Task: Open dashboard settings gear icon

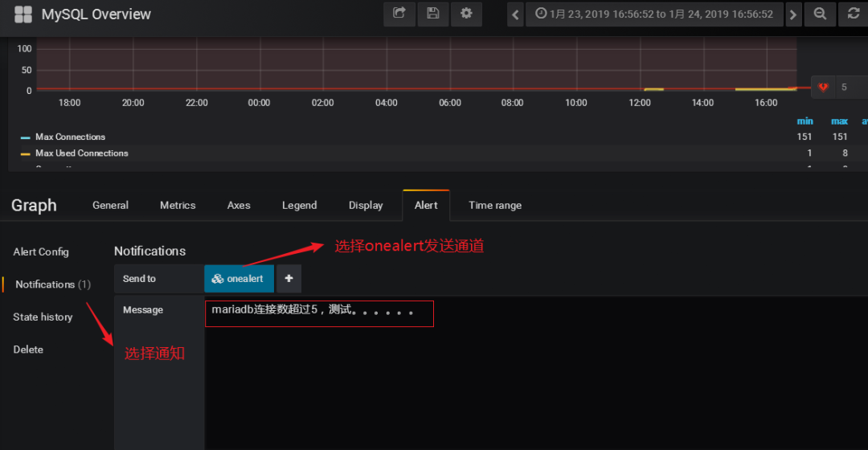Action: click(466, 14)
